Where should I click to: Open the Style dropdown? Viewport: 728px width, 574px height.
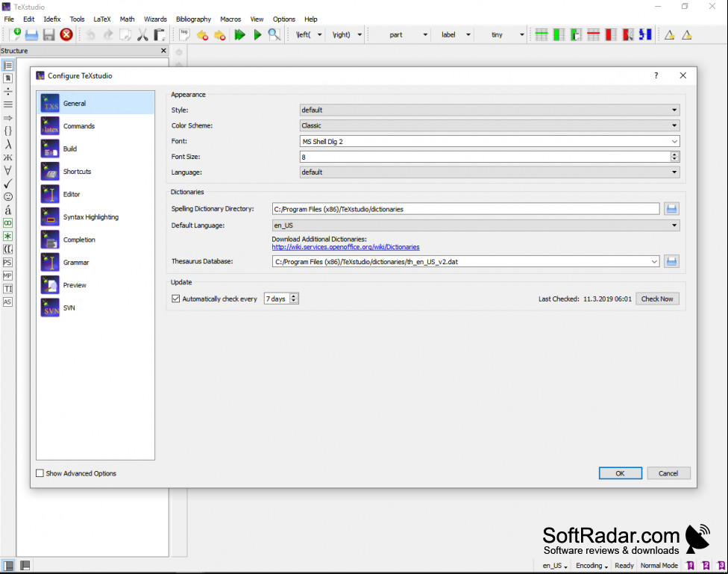pyautogui.click(x=490, y=110)
